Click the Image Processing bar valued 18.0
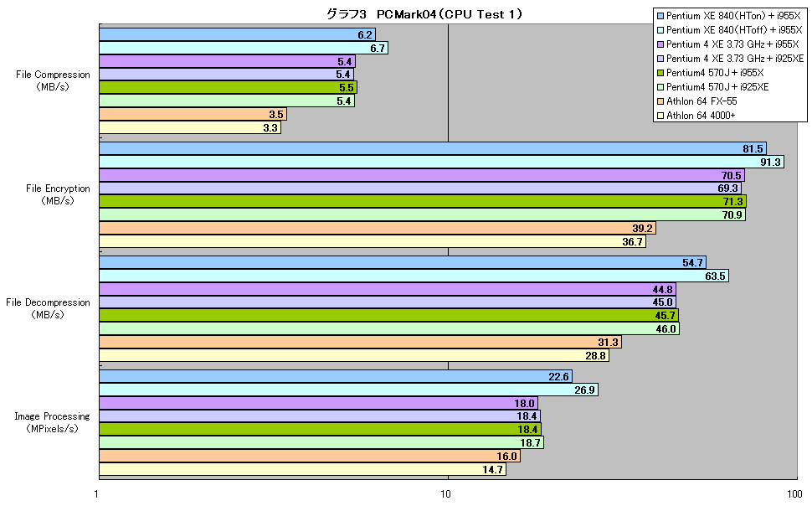812x506 pixels. coord(318,403)
